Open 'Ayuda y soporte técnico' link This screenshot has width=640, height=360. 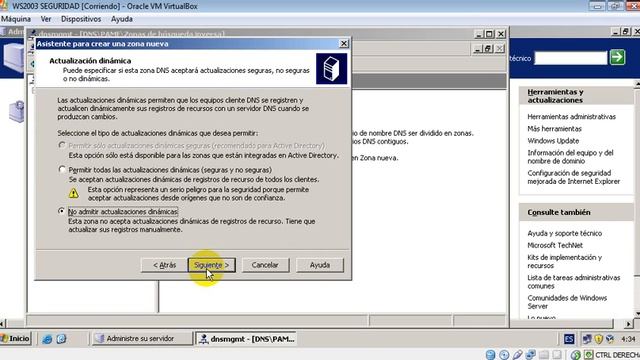[x=564, y=233]
